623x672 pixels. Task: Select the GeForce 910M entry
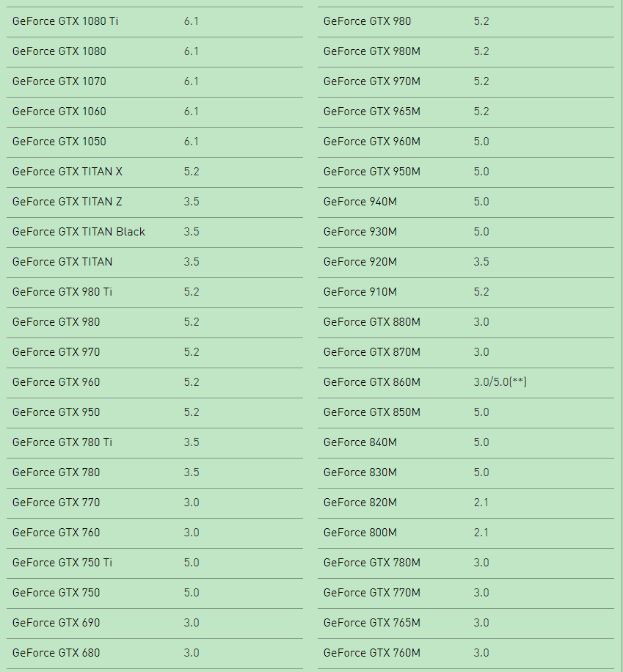pyautogui.click(x=360, y=292)
